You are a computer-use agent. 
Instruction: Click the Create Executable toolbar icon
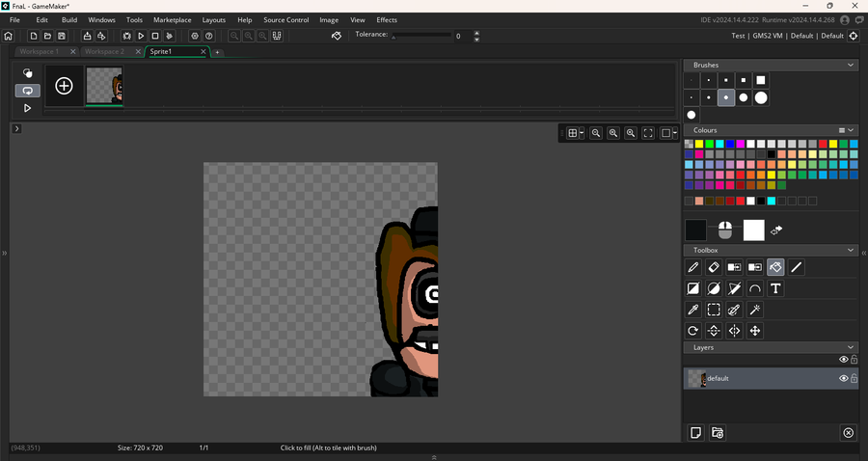tap(87, 36)
